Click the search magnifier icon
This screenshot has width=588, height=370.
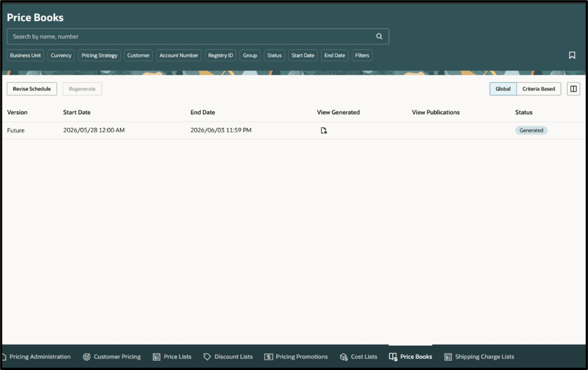379,36
